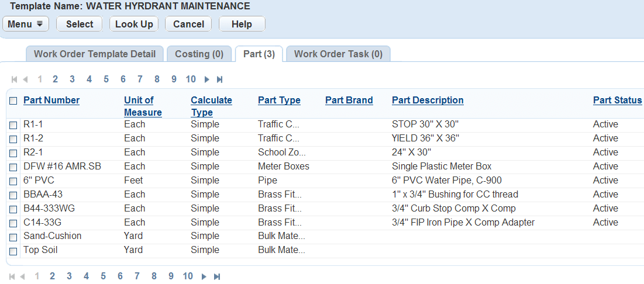Open the Menu dropdown button
Image resolution: width=644 pixels, height=284 pixels.
[x=26, y=24]
